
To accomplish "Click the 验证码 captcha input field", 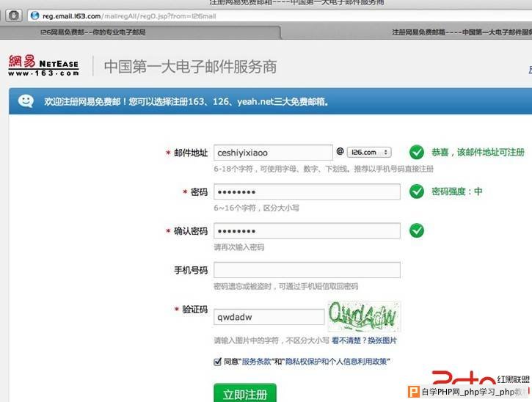I will pyautogui.click(x=269, y=317).
